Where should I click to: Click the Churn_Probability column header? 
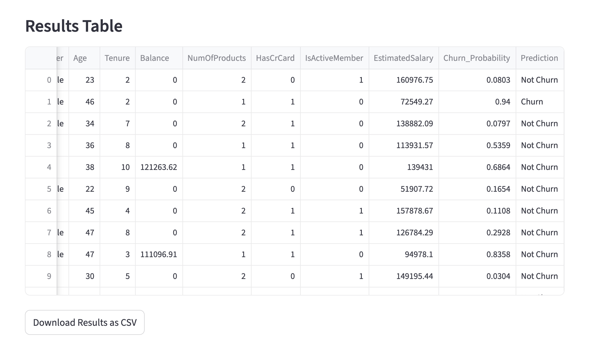477,58
